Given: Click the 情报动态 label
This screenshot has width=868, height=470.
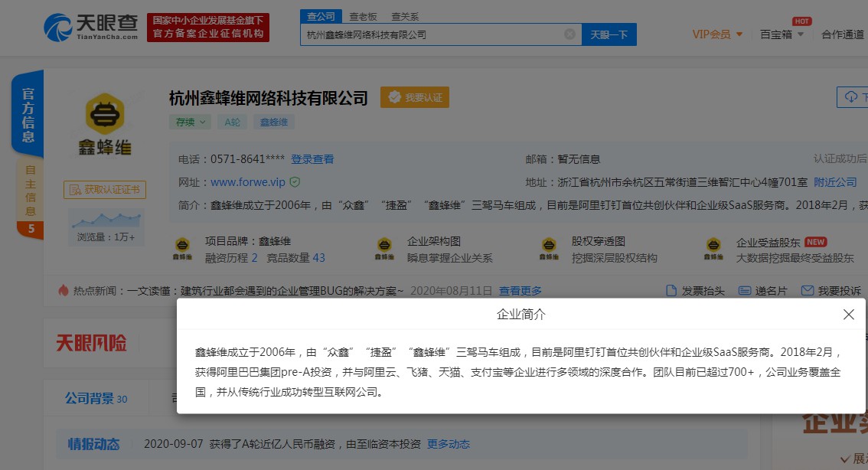Looking at the screenshot, I should pos(93,444).
